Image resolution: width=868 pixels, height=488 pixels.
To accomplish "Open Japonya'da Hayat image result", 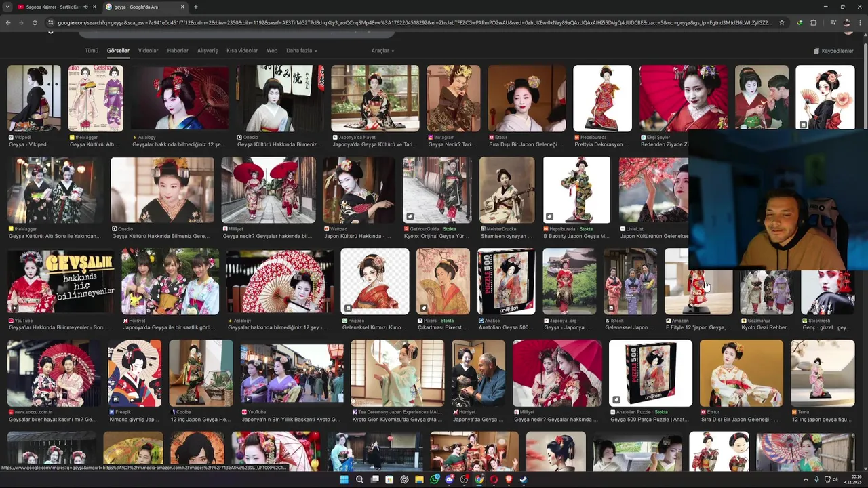I will tap(375, 98).
